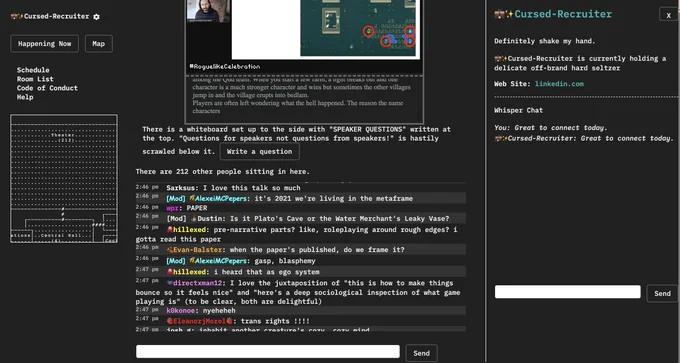Screen dimensions: 680x363
Task: Click the Write a question button
Action: (x=259, y=151)
